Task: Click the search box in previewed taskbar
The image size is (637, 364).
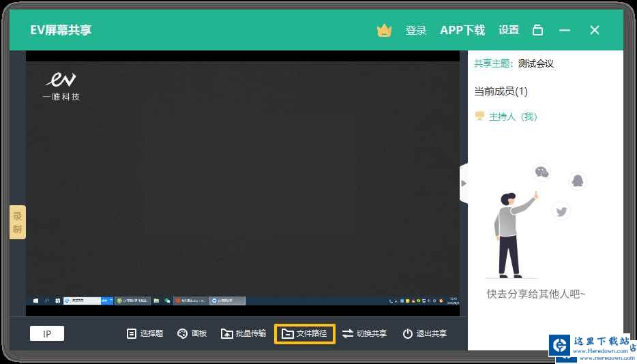Action: (82, 301)
